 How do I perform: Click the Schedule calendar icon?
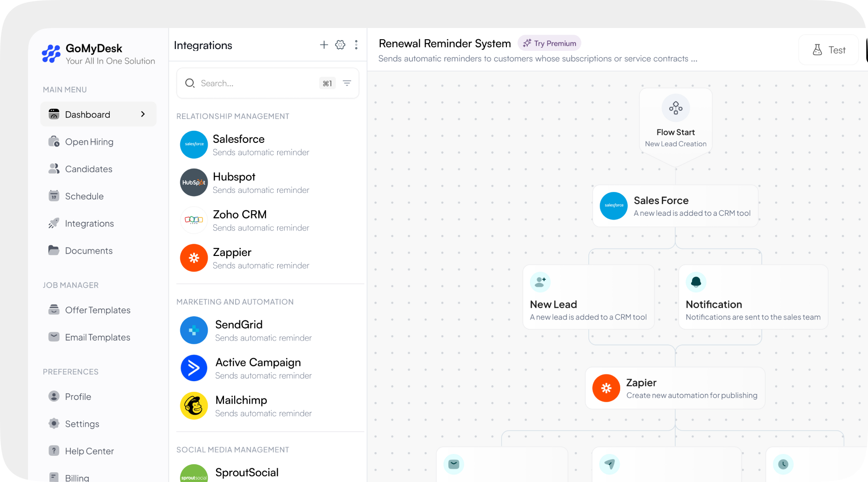click(54, 196)
